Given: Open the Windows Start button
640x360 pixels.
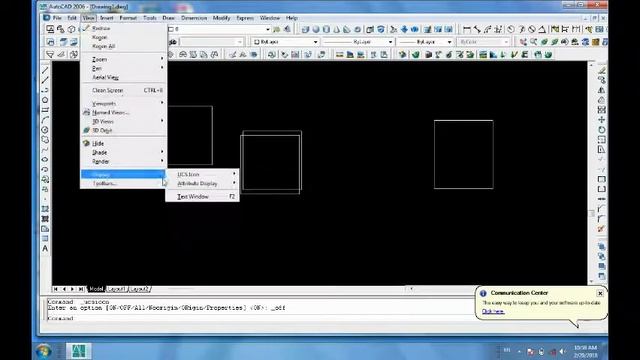Looking at the screenshot, I should point(43,351).
